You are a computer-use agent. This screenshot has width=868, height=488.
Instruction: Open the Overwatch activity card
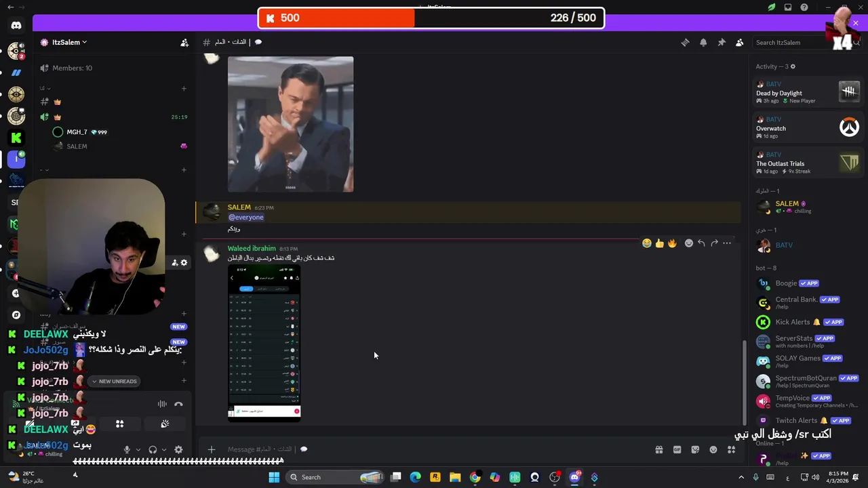(807, 127)
